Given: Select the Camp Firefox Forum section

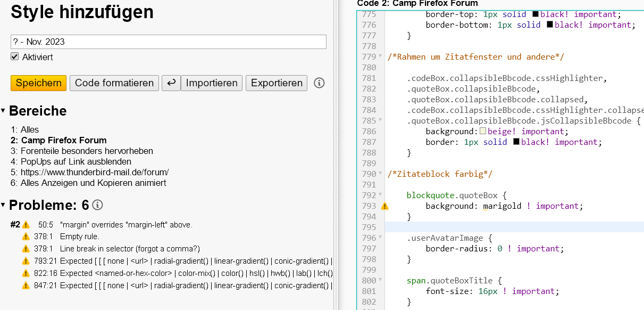Looking at the screenshot, I should 63,140.
